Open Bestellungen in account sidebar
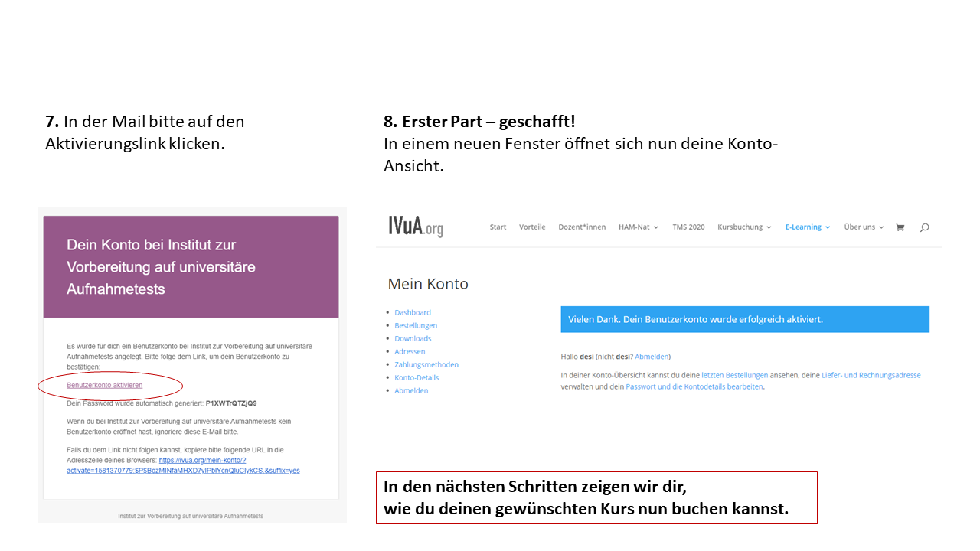The height and width of the screenshot is (551, 980). coord(416,325)
